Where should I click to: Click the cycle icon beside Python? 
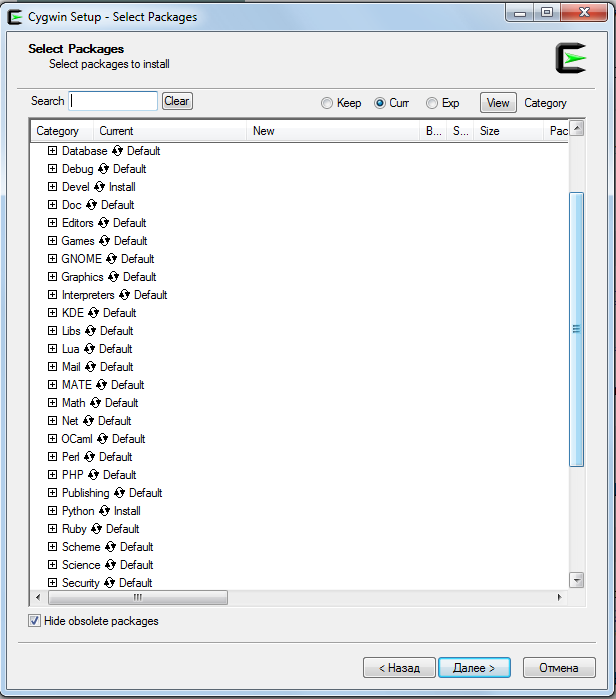tap(104, 510)
